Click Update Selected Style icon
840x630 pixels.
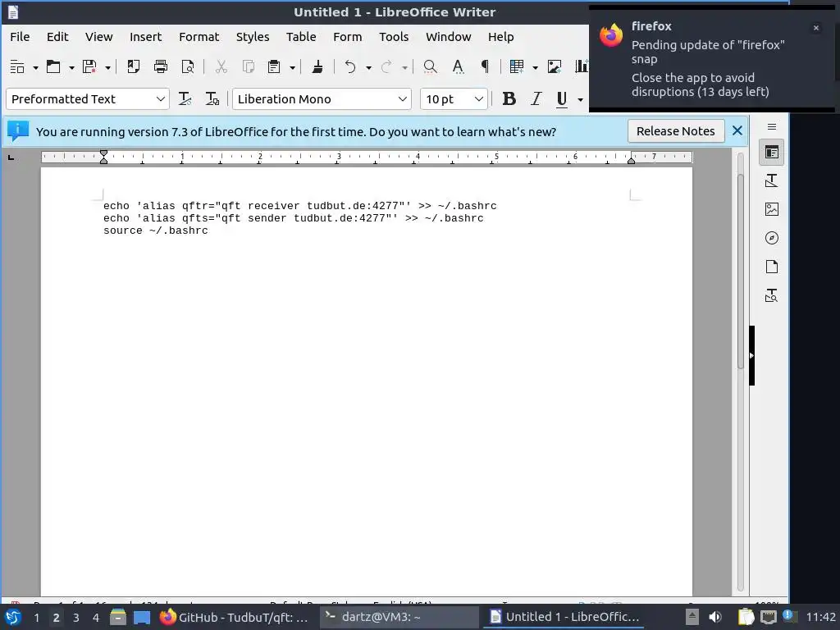point(185,99)
